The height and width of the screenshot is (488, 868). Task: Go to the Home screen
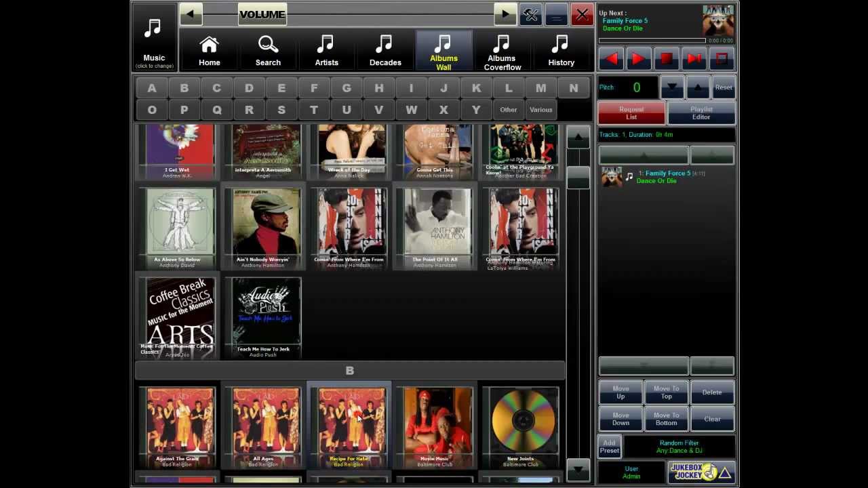[x=209, y=51]
